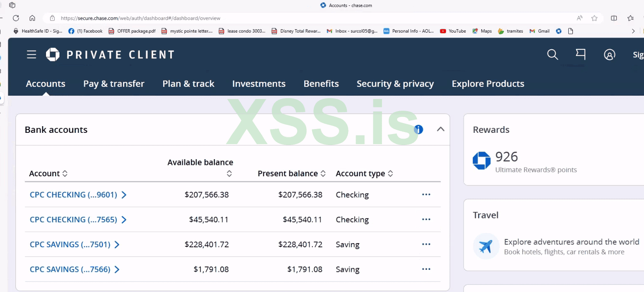Viewport: 644px width, 292px height.
Task: Click the Rewards card heading
Action: coord(491,129)
